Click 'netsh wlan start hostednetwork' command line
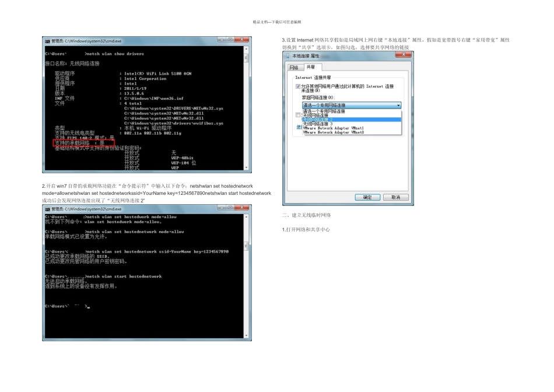Screen dimensions: 554x392 point(124,276)
